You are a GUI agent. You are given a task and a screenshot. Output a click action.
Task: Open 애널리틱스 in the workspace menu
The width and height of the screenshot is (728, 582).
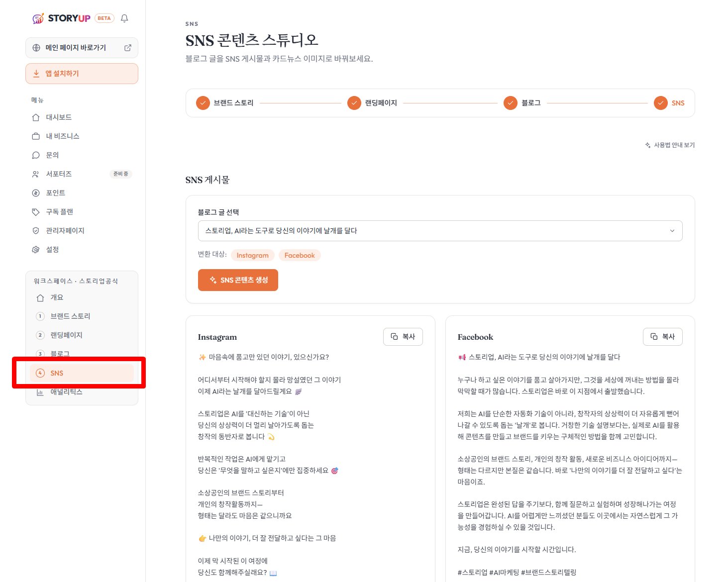click(82, 392)
